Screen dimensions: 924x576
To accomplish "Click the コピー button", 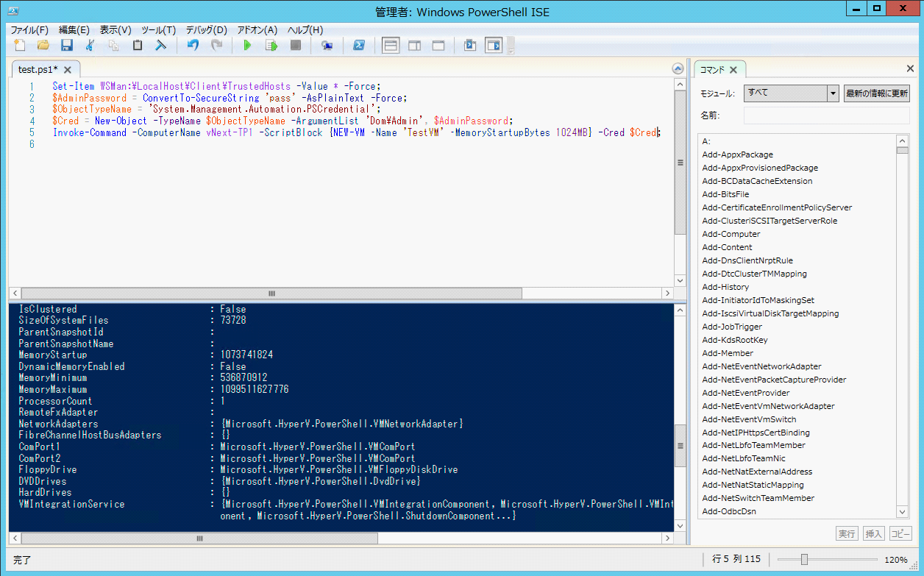I will coord(900,533).
